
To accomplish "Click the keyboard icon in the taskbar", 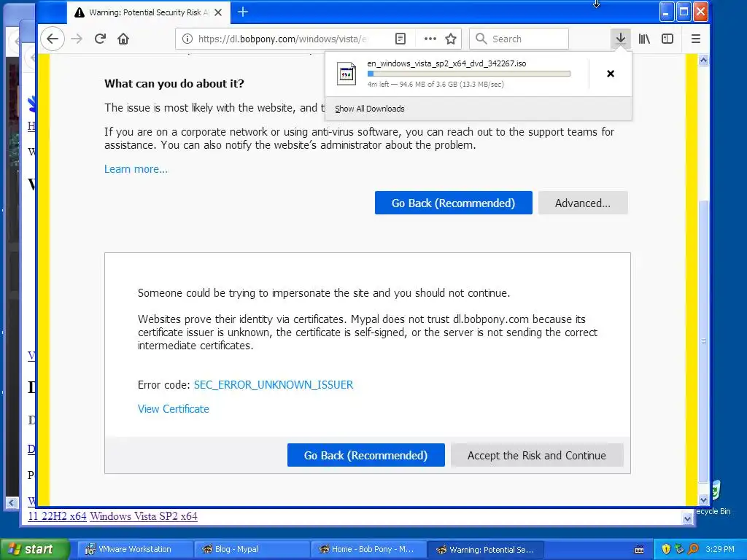I will [639, 550].
